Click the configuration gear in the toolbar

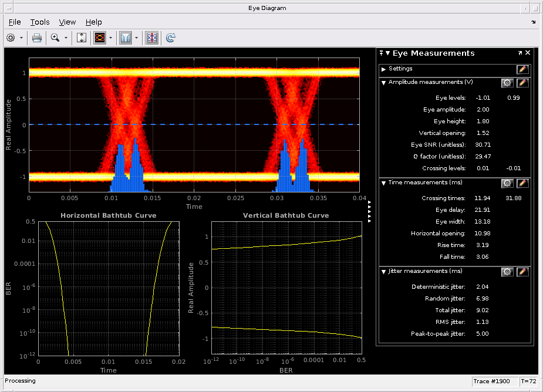pos(11,38)
